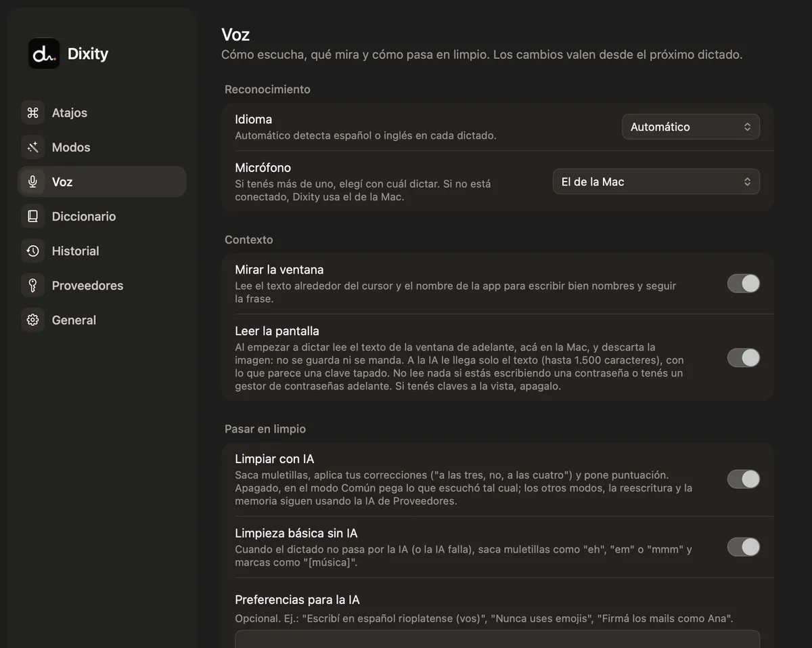
Task: Click the Historial clock icon
Action: pos(32,251)
